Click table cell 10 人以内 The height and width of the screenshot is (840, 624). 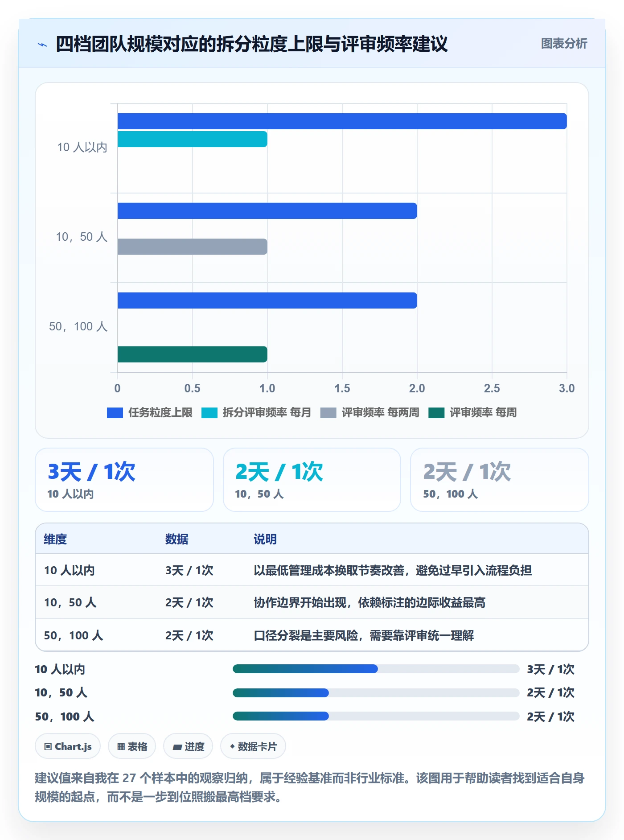coord(69,570)
